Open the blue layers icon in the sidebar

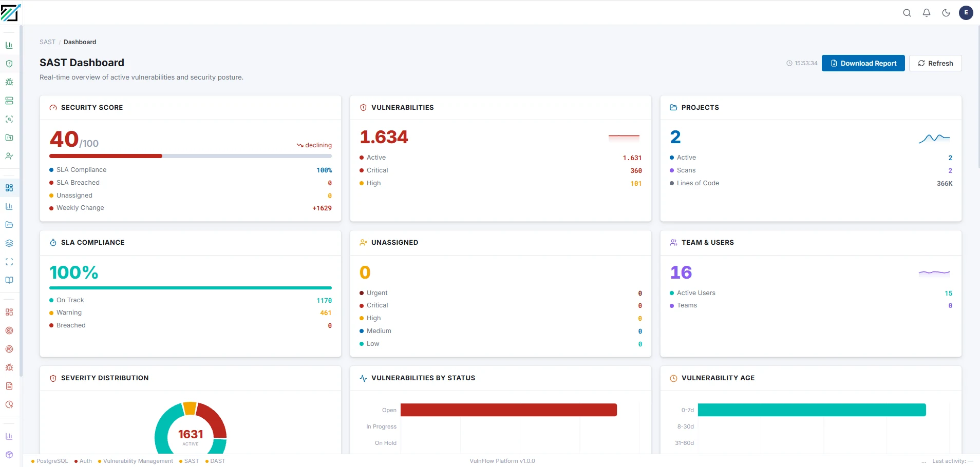tap(9, 243)
